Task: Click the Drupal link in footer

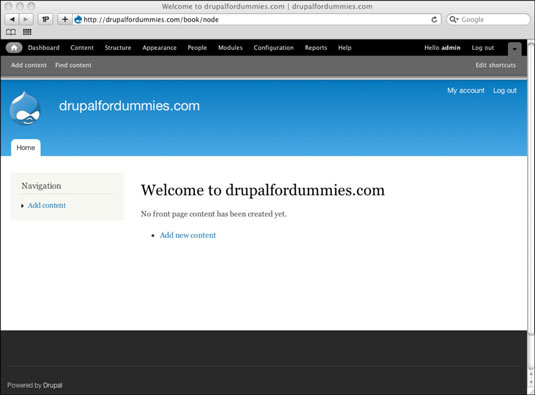Action: (53, 385)
